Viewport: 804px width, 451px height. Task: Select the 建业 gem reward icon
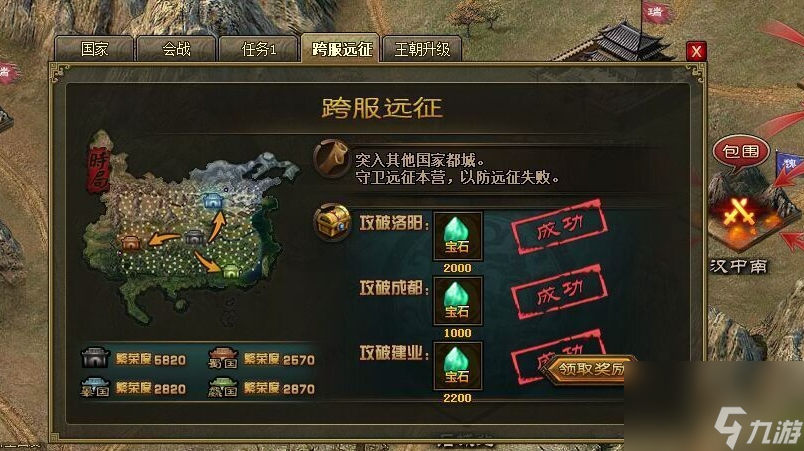457,366
